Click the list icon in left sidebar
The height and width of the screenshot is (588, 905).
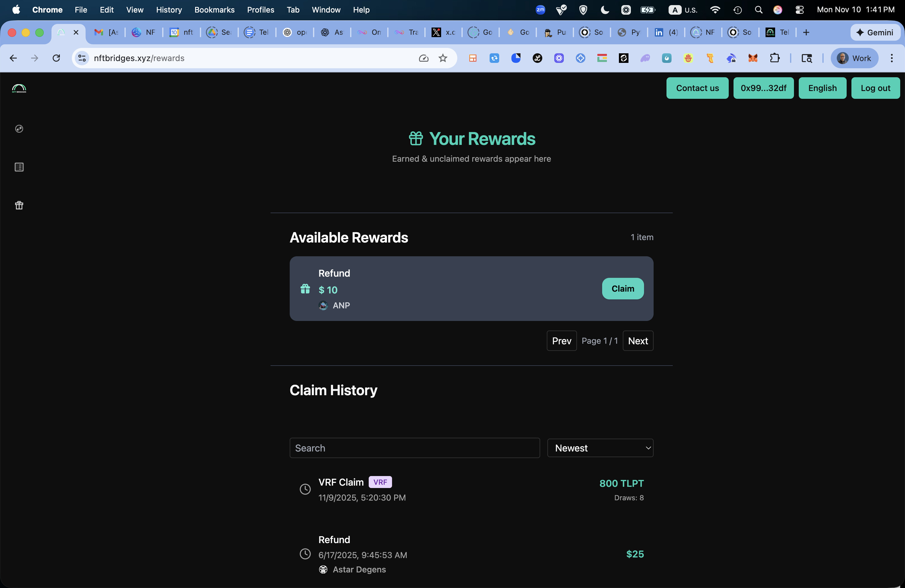coord(19,167)
